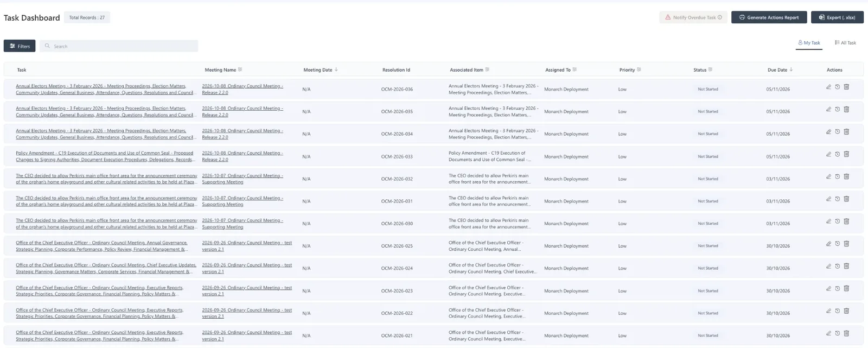Delete the task in row OCM-2026-032
The width and height of the screenshot is (868, 348).
point(846,176)
